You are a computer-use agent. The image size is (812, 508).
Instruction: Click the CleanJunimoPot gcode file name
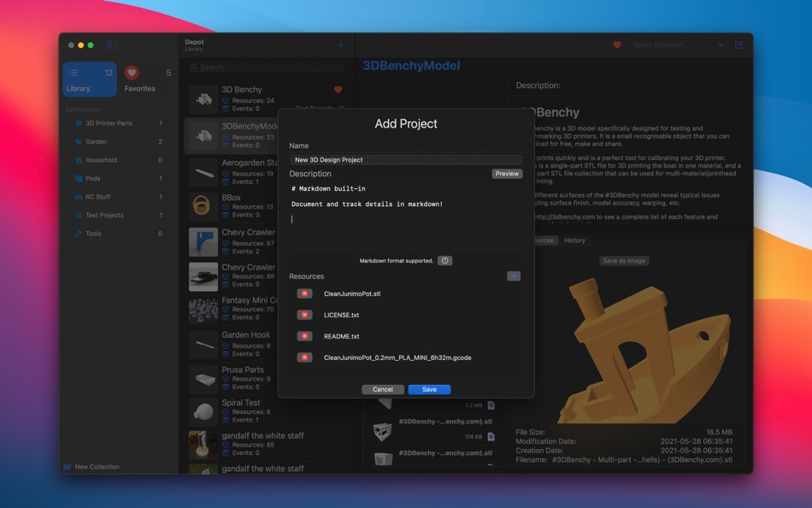[397, 357]
